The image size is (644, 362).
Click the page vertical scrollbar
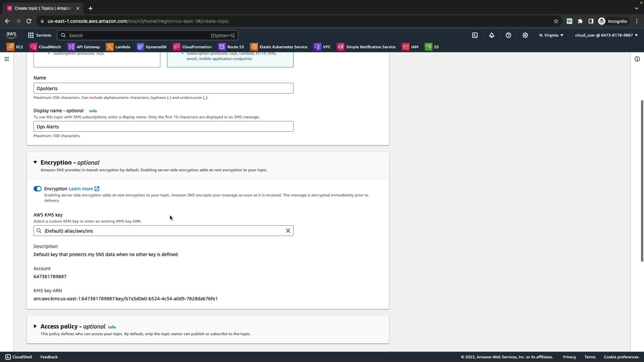(642, 181)
